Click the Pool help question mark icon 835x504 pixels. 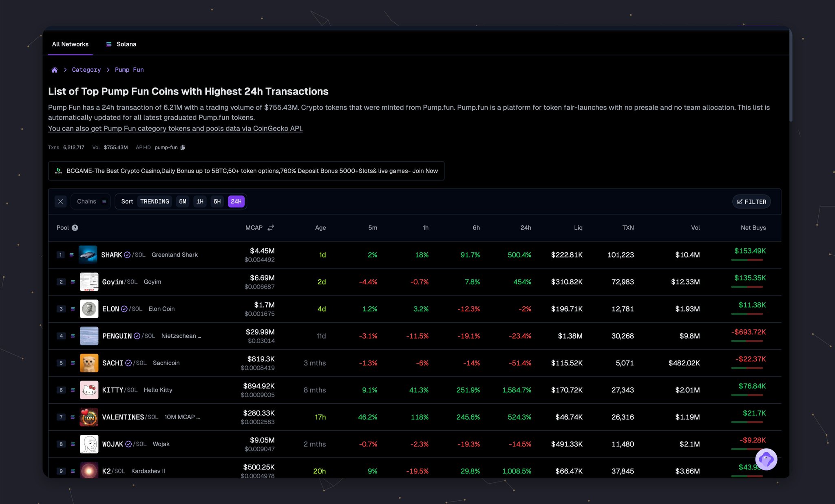[x=75, y=228]
